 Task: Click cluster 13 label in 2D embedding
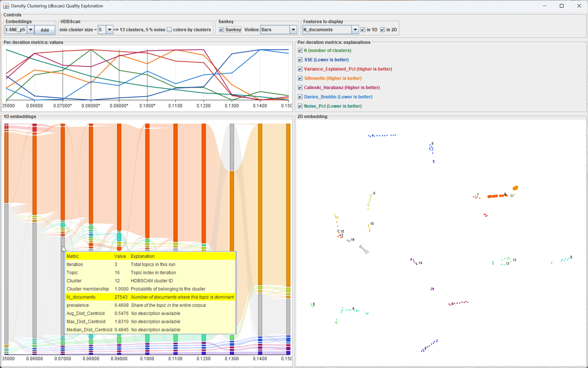point(514,260)
